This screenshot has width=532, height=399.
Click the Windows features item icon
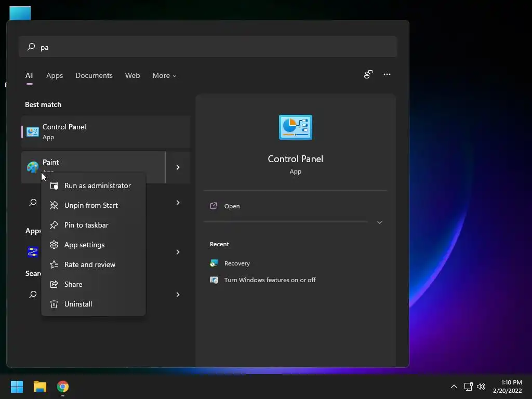(x=214, y=280)
